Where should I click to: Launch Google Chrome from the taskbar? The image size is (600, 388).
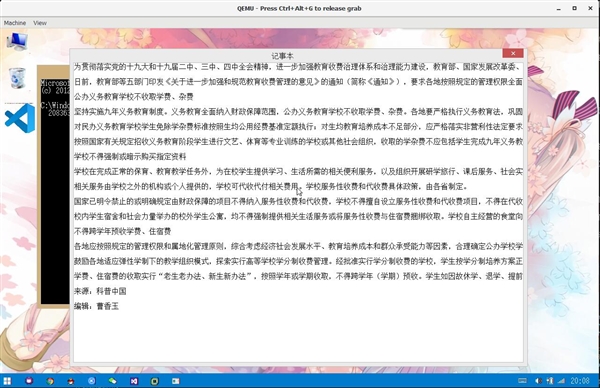(x=50, y=381)
